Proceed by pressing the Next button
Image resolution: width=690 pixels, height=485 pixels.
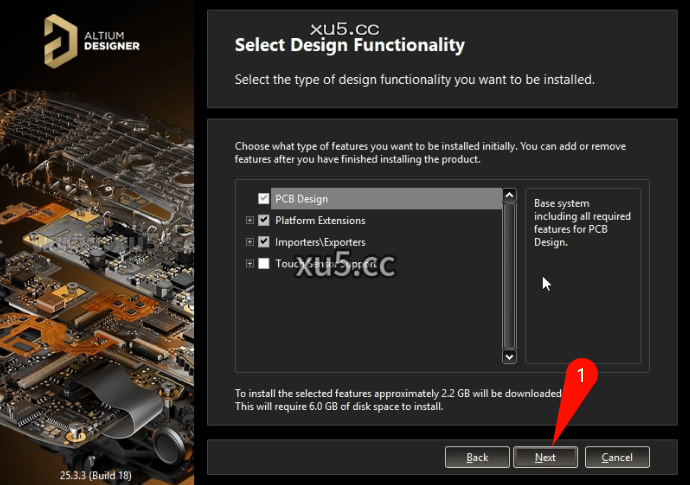pyautogui.click(x=545, y=457)
